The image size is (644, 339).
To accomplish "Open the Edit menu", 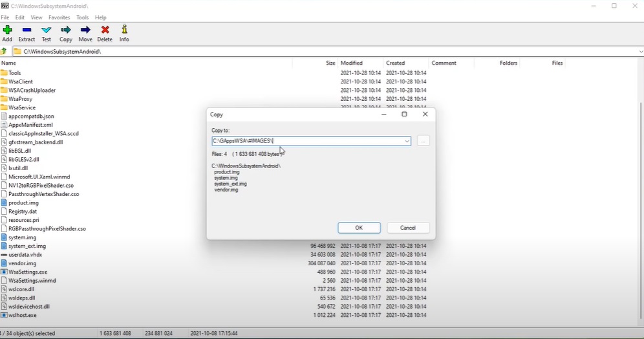I will [x=19, y=17].
